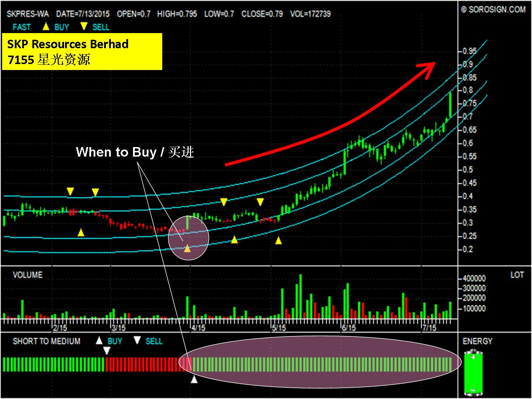Image resolution: width=532 pixels, height=399 pixels.
Task: Click the SHORT TO MEDIUM label
Action: pyautogui.click(x=46, y=341)
